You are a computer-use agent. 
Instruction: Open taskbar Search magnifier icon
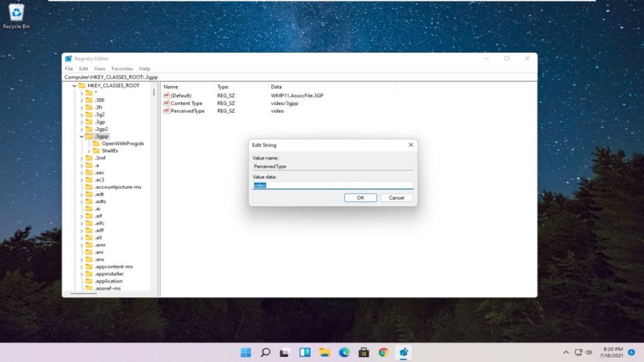pos(265,353)
